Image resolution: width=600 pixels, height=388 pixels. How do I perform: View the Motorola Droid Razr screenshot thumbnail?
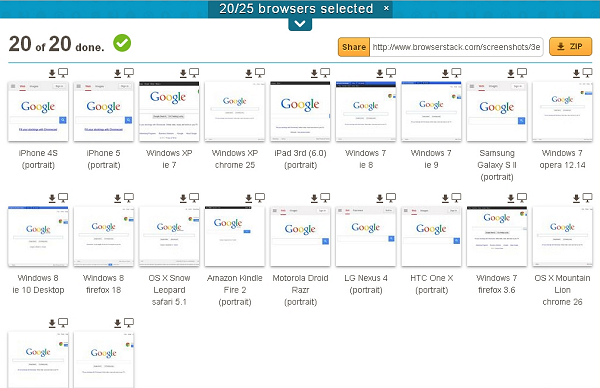(x=300, y=236)
